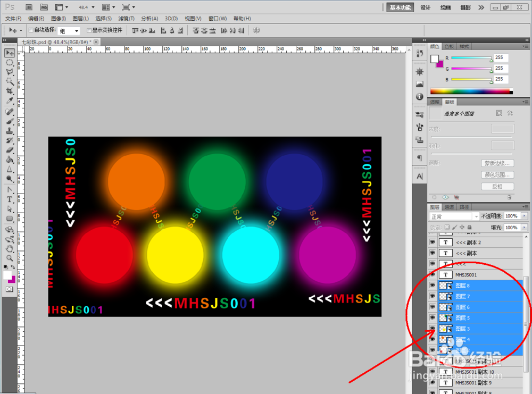Open the fill 填充 slider arrow
This screenshot has height=394, width=532.
pyautogui.click(x=525, y=228)
